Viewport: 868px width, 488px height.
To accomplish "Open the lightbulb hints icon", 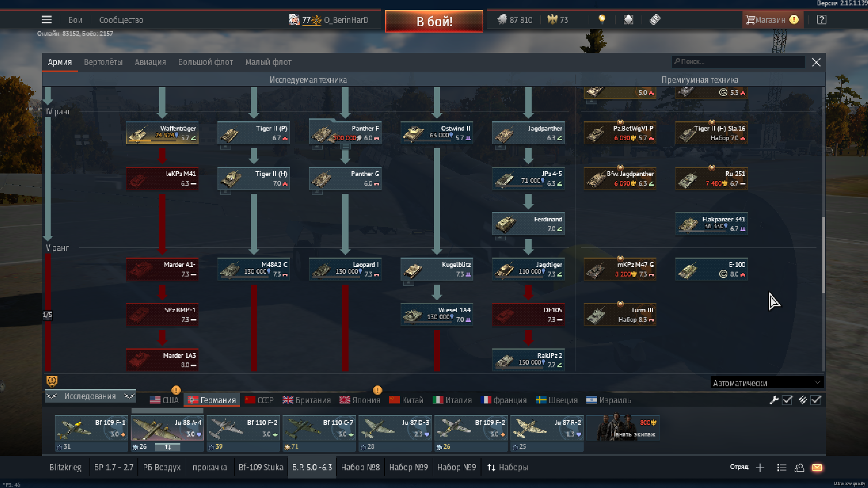I will (x=602, y=19).
